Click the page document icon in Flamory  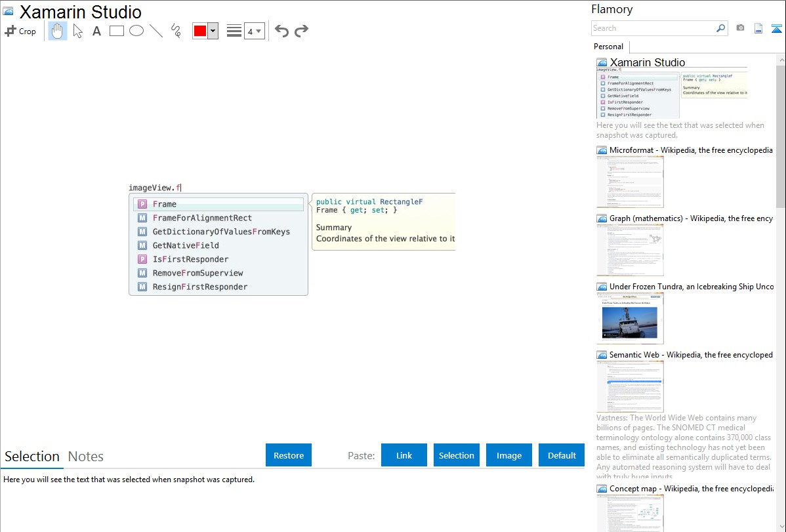pyautogui.click(x=758, y=28)
